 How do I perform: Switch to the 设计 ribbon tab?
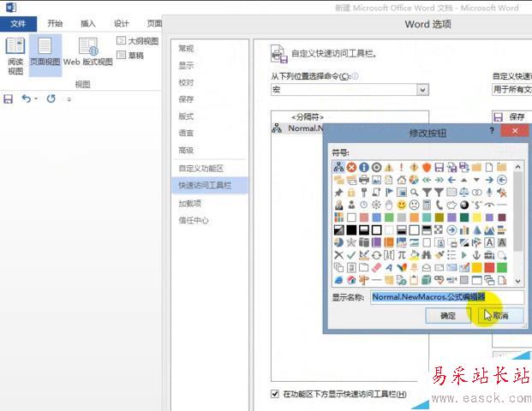coord(121,23)
